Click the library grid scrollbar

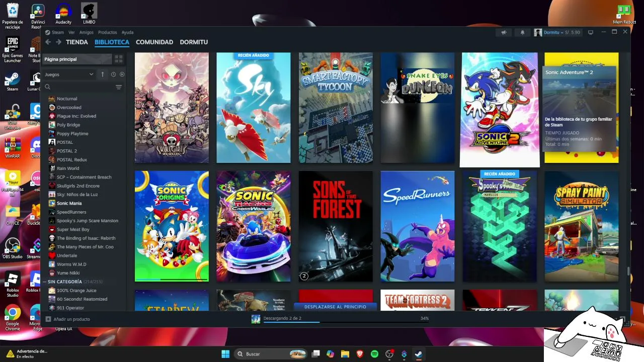(x=628, y=271)
